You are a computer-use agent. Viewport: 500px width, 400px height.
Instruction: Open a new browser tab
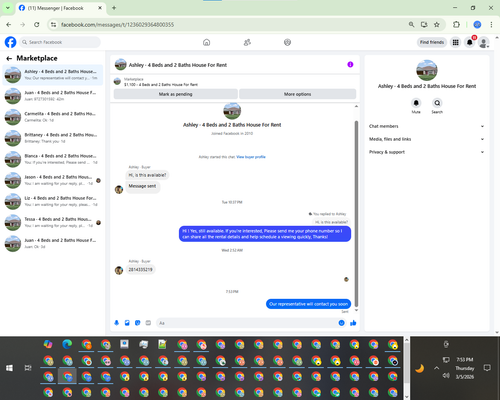(x=114, y=8)
